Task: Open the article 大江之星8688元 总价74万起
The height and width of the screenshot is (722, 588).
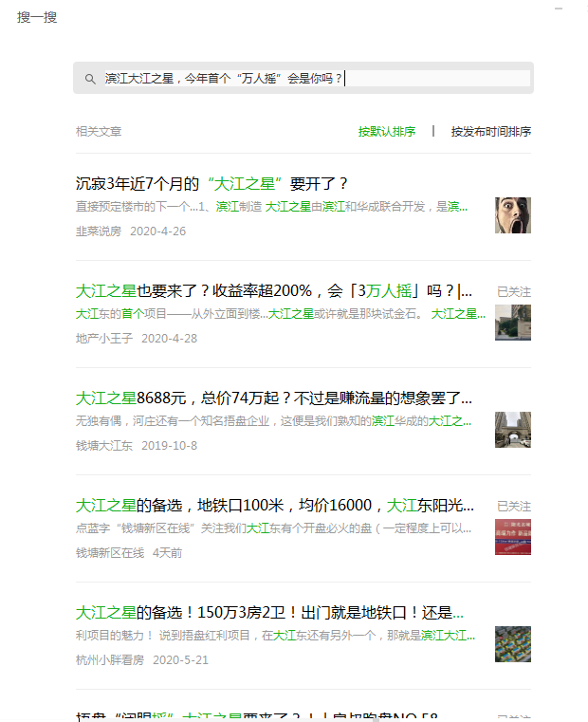Action: coord(274,398)
